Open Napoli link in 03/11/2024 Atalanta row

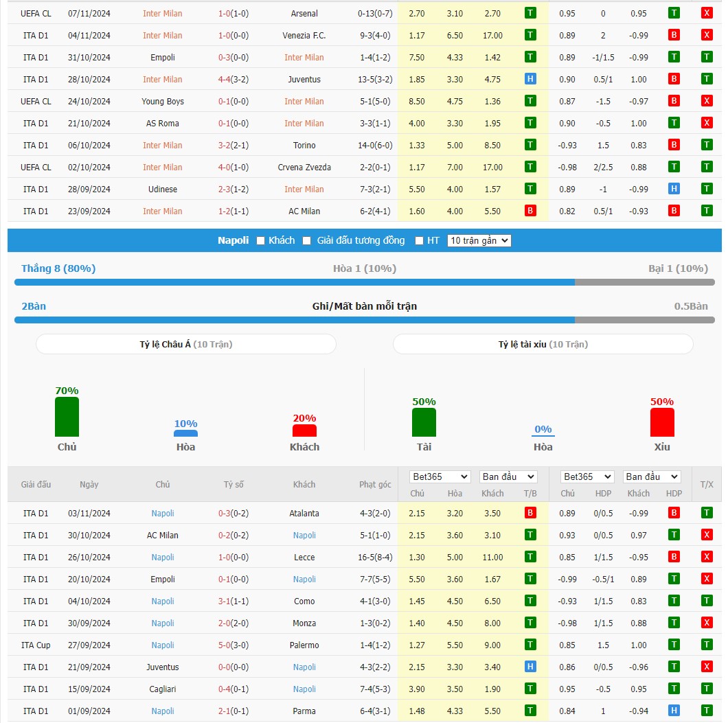pyautogui.click(x=163, y=514)
